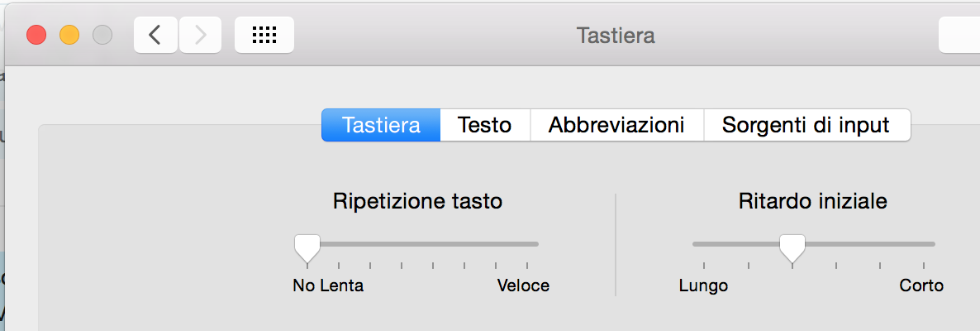Click the Lenta tick on repeat slider
This screenshot has width=980, height=331.
point(339,266)
